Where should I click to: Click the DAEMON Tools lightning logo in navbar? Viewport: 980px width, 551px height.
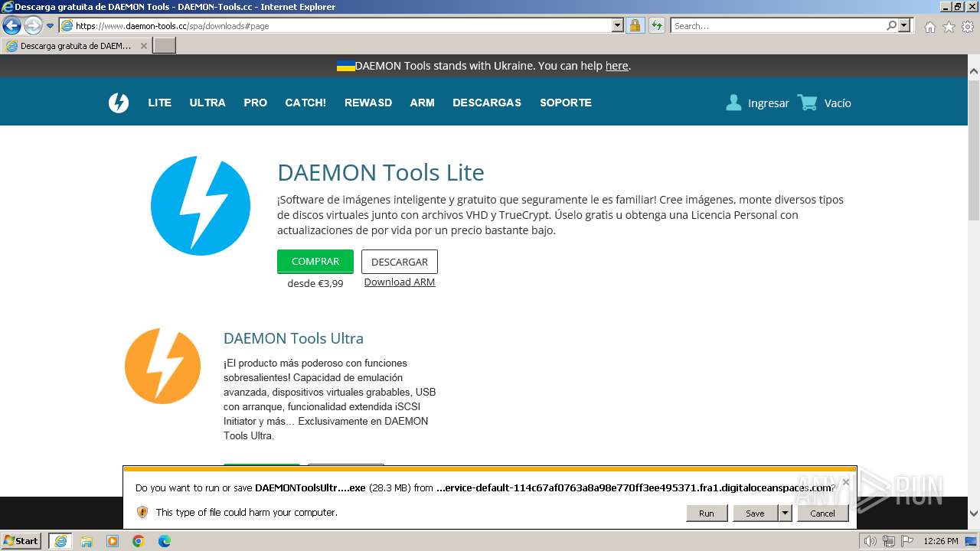(x=119, y=103)
